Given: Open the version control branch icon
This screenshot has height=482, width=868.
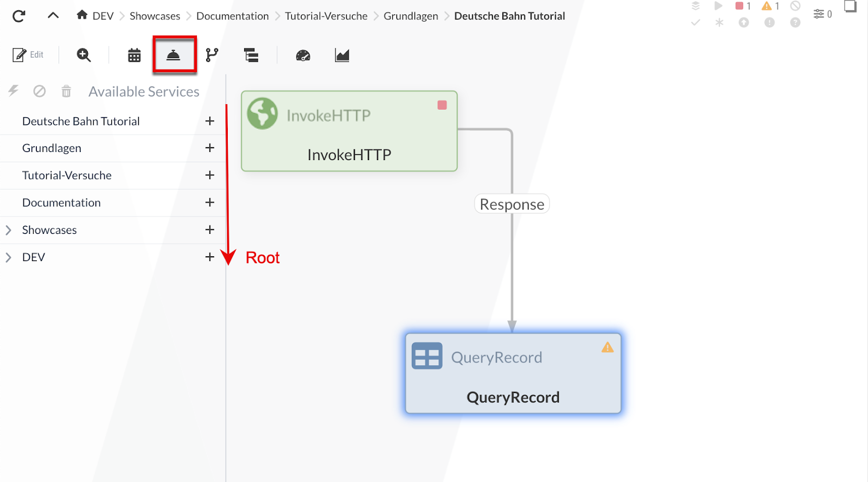Looking at the screenshot, I should [212, 55].
